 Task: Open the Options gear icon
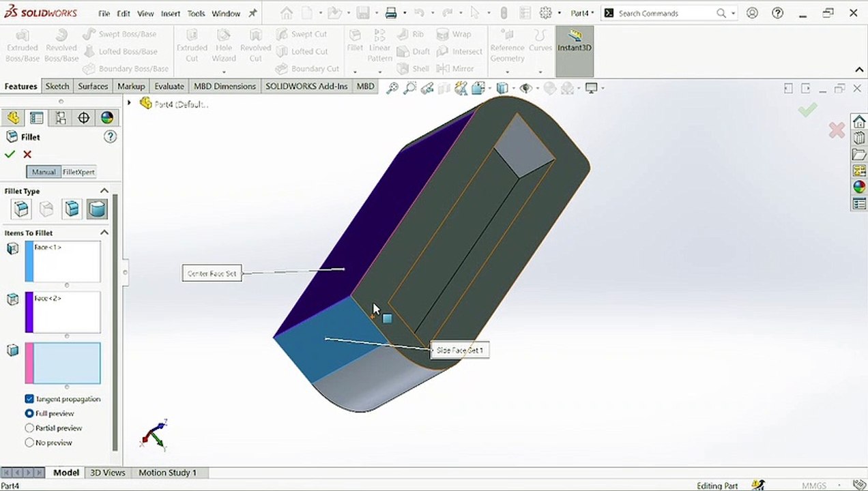545,13
